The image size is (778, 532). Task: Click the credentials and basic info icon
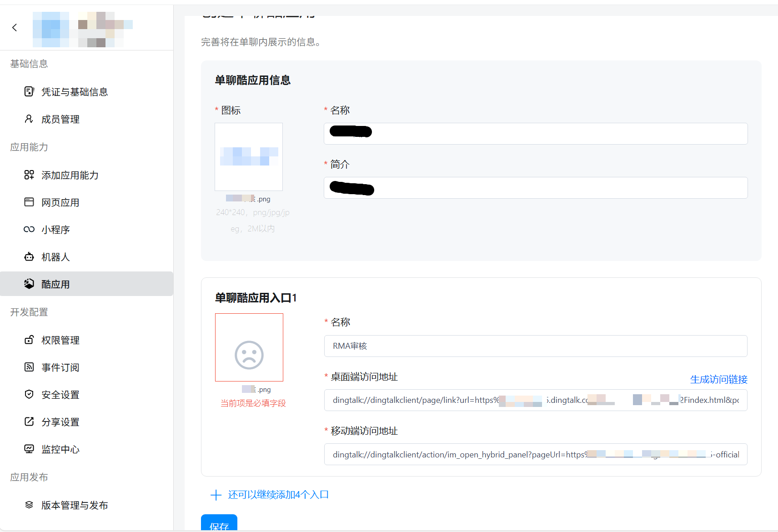click(x=29, y=91)
